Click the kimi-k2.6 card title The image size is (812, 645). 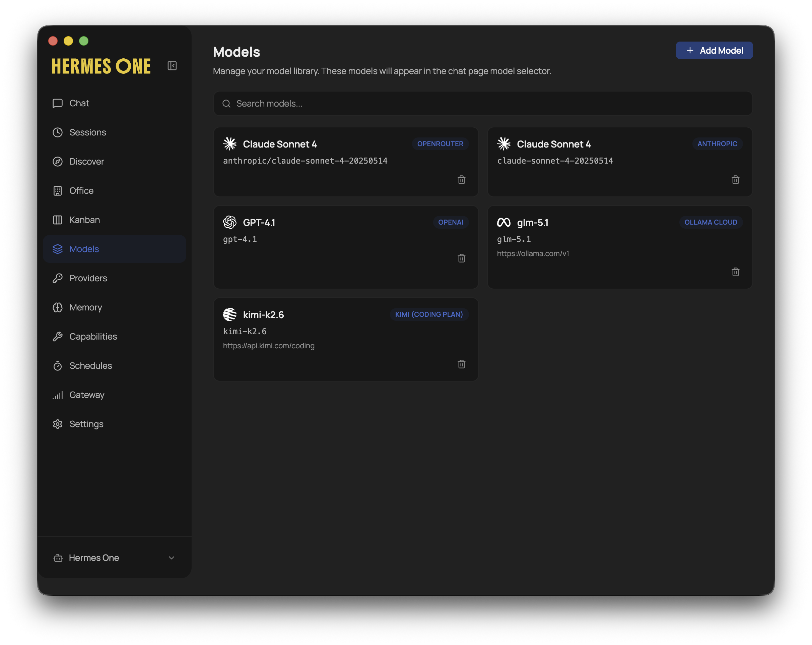pos(263,315)
